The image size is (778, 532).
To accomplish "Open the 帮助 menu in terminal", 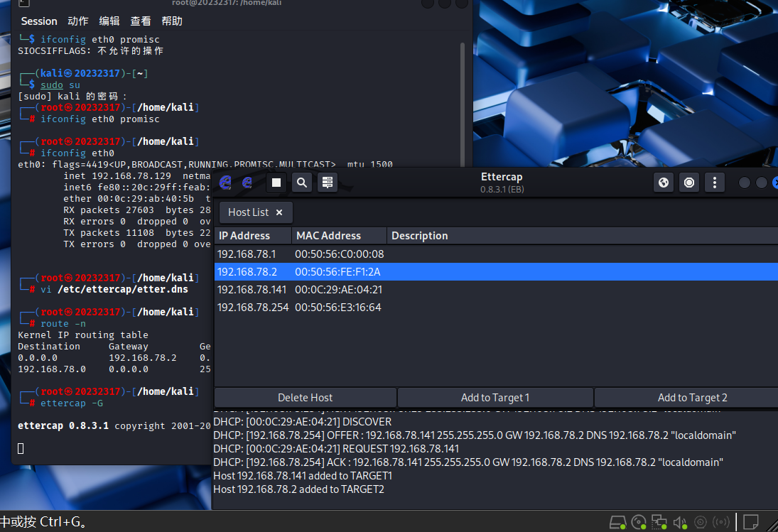I will [x=172, y=21].
